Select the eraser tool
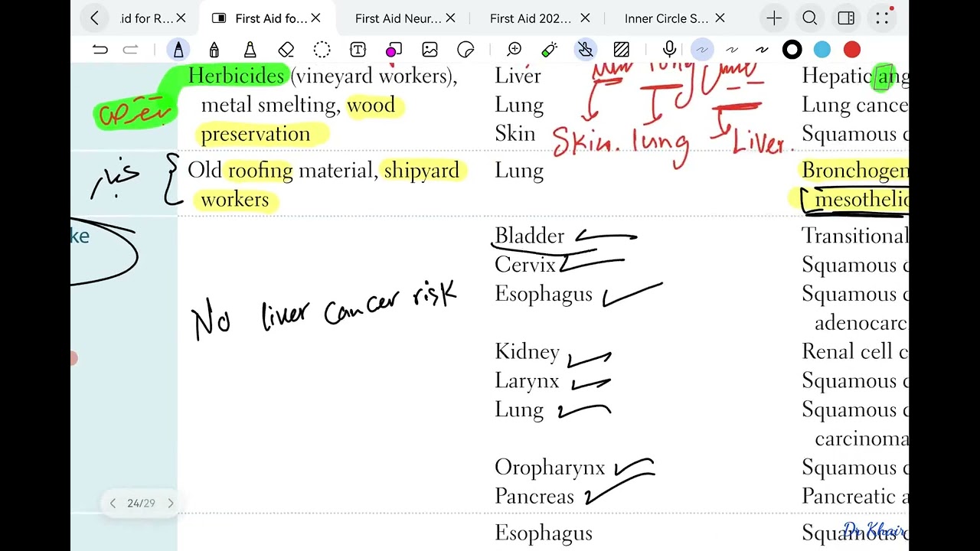Viewport: 980px width, 551px height. 286,50
